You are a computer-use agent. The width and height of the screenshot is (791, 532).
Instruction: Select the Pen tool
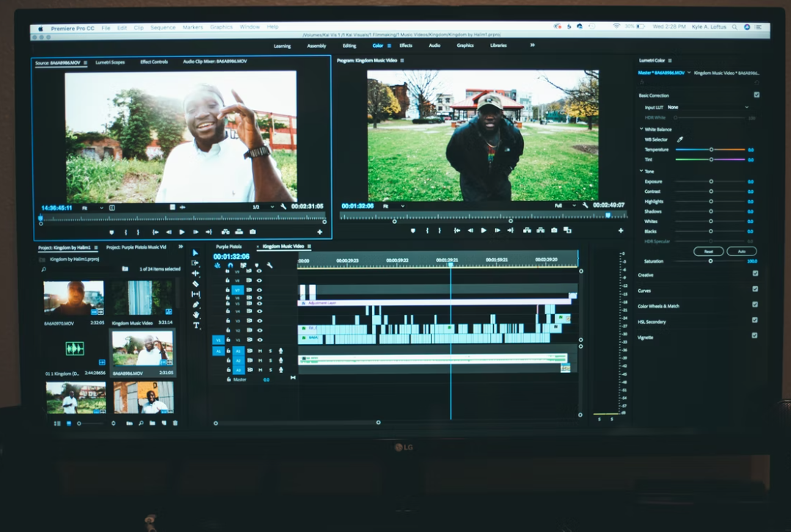pyautogui.click(x=196, y=305)
